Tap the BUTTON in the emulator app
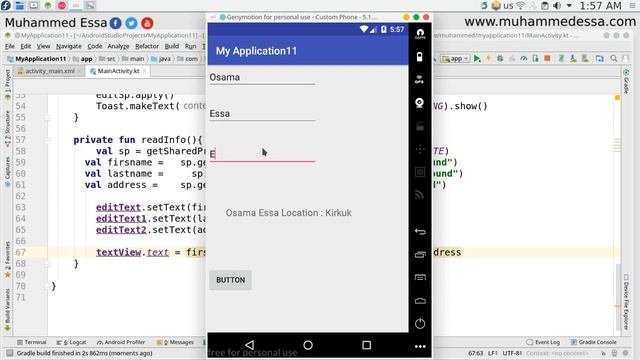Image resolution: width=640 pixels, height=360 pixels. coord(231,280)
